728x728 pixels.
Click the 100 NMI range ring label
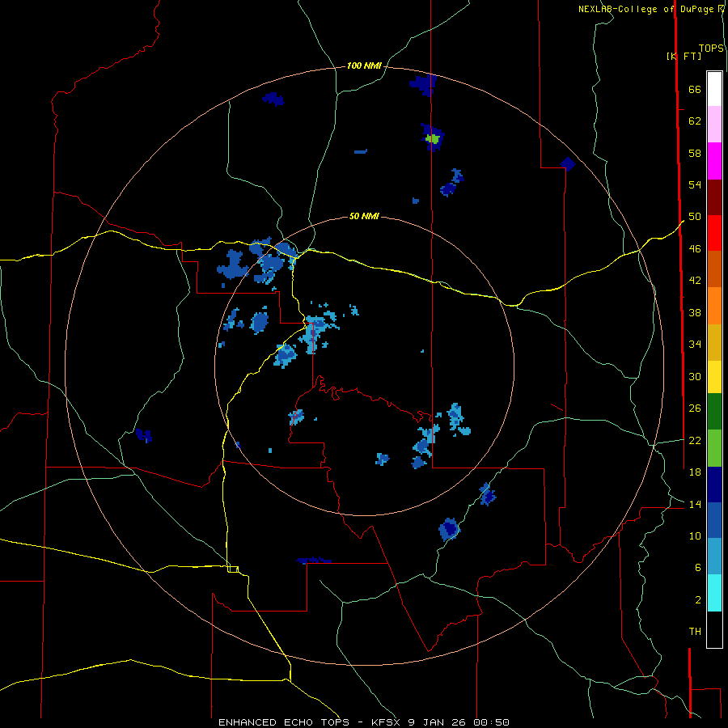coord(364,66)
